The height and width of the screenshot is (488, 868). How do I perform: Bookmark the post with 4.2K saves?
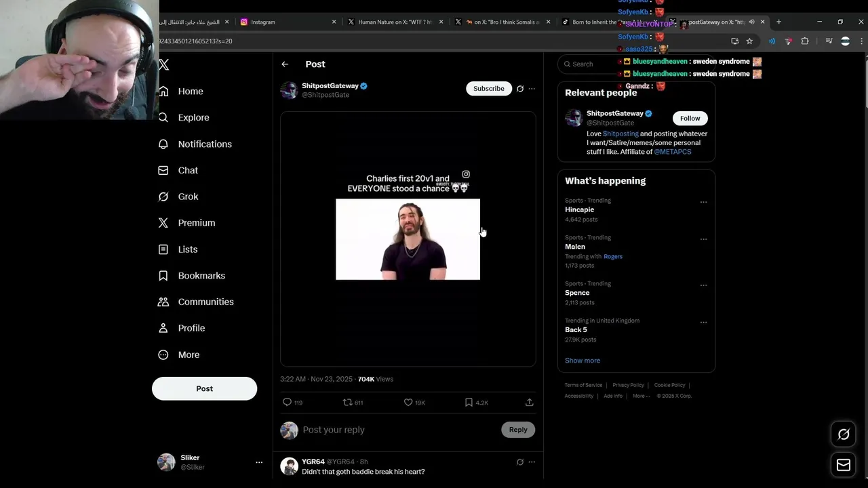pyautogui.click(x=469, y=403)
